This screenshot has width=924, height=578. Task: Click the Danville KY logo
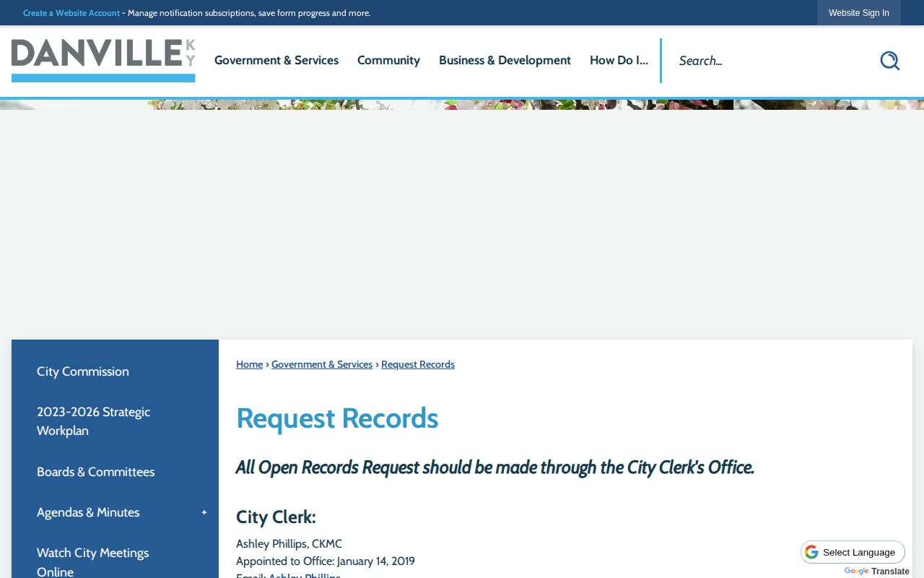pos(103,61)
